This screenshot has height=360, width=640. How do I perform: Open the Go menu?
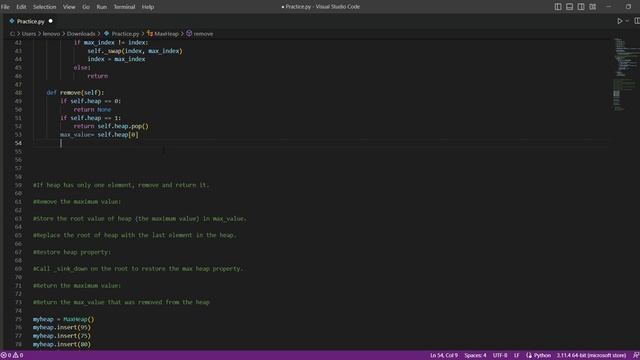86,7
